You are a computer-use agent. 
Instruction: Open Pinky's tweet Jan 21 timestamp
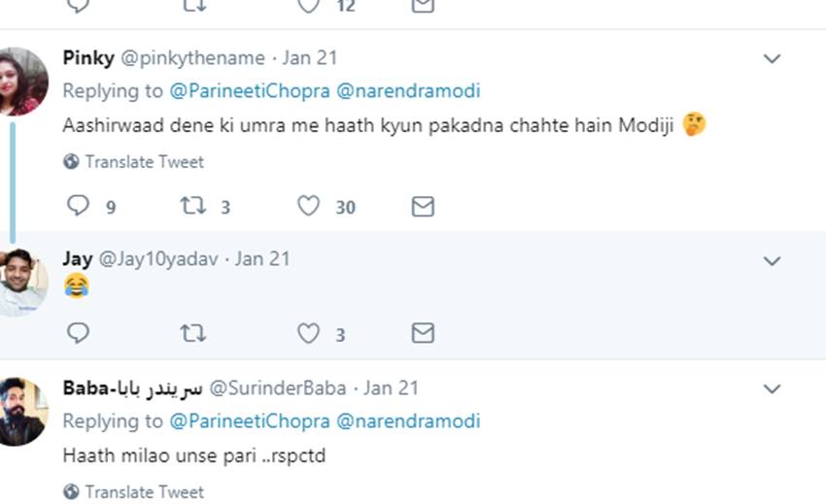click(310, 58)
